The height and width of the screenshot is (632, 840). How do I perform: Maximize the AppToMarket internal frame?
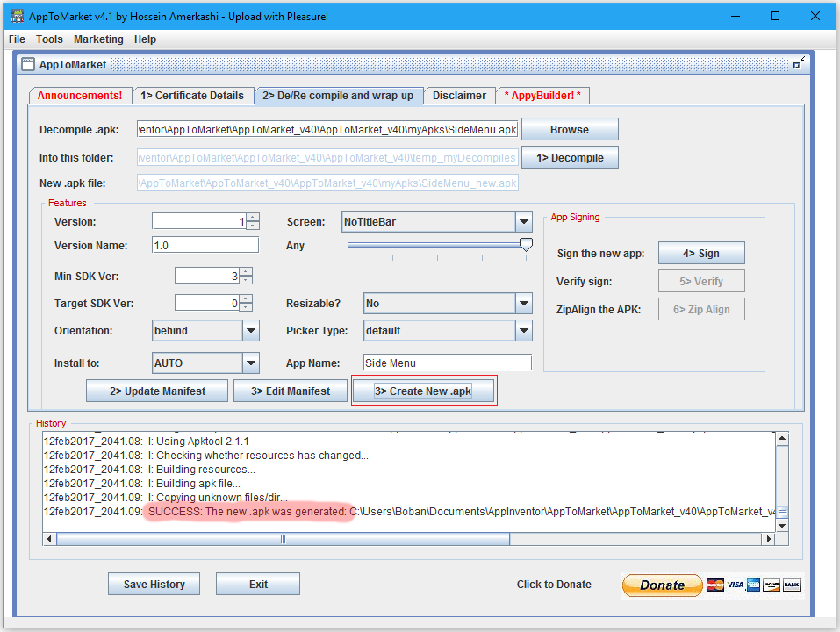click(x=799, y=62)
